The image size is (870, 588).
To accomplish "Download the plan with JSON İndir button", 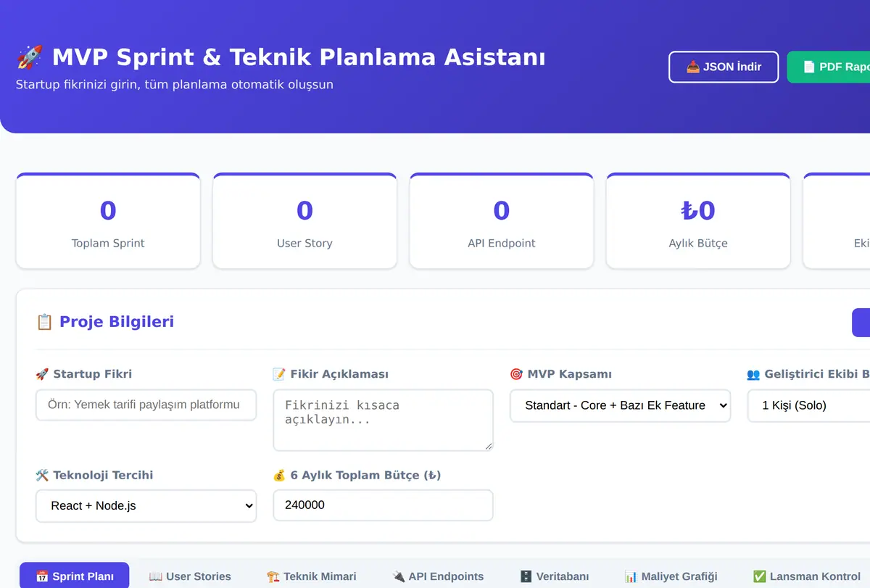I will pyautogui.click(x=724, y=67).
